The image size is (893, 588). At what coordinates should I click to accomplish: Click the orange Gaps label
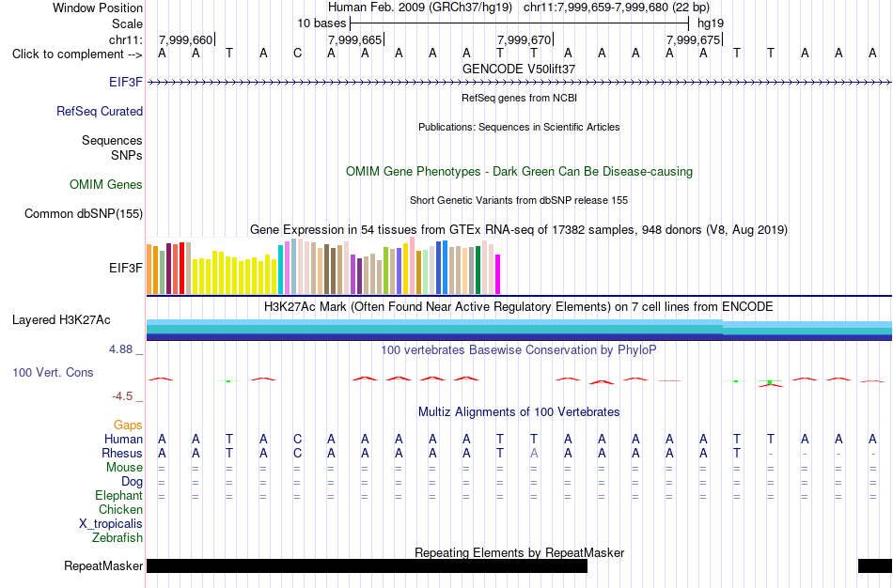pyautogui.click(x=128, y=425)
